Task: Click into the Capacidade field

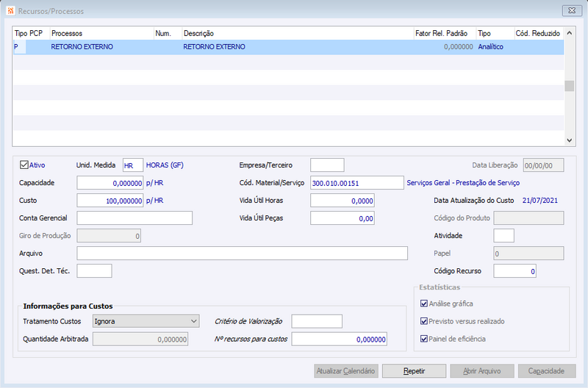Action: click(110, 183)
